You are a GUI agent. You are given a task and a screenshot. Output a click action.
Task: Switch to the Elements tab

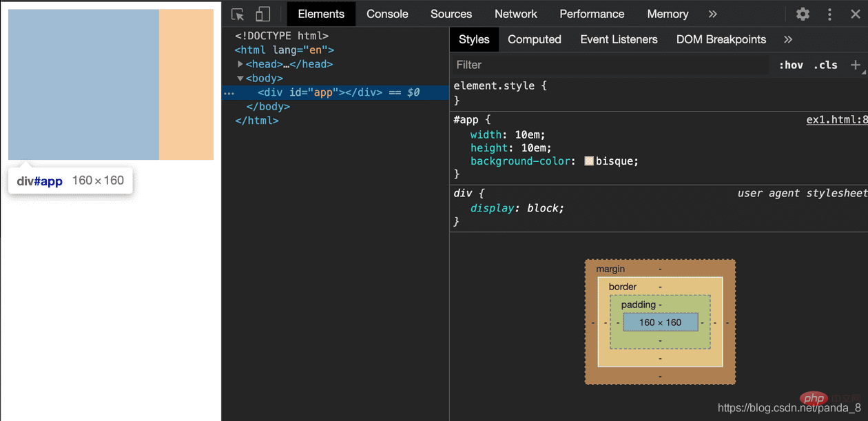coord(321,14)
